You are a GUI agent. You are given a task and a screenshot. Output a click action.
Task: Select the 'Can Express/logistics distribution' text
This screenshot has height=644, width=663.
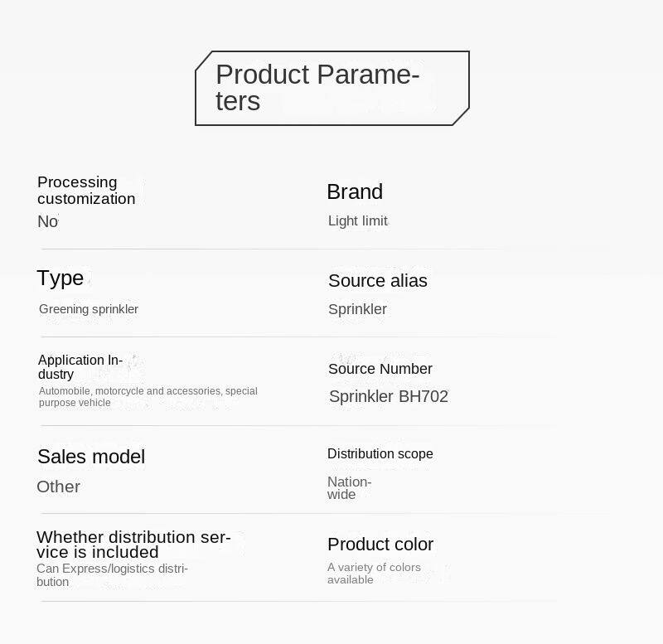tap(112, 575)
